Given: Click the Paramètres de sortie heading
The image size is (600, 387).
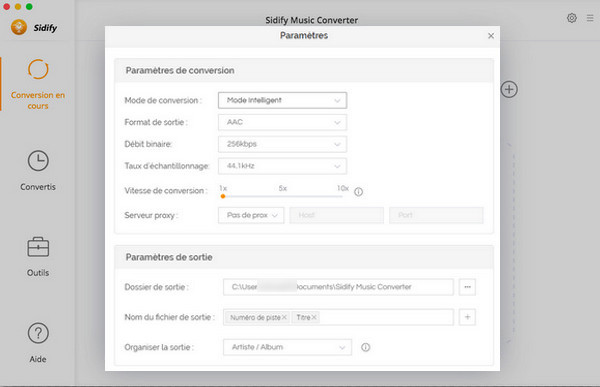Looking at the screenshot, I should (169, 257).
